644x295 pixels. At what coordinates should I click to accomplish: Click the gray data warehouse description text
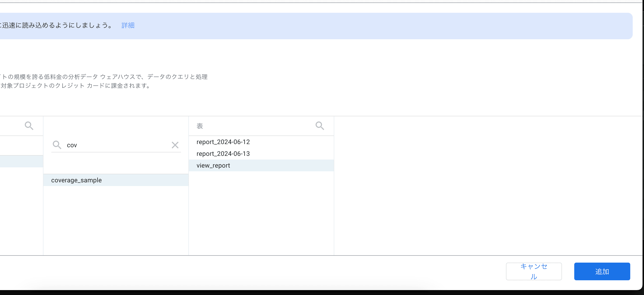[x=104, y=77]
